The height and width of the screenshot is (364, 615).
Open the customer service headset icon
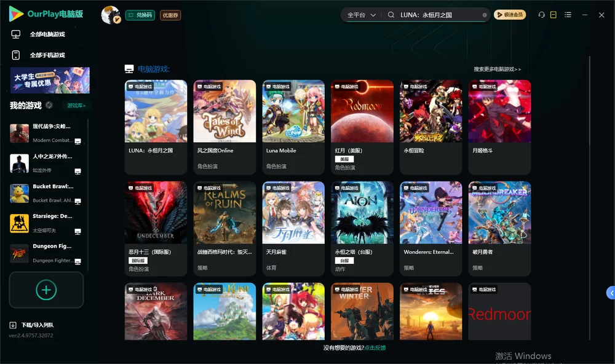pyautogui.click(x=541, y=15)
